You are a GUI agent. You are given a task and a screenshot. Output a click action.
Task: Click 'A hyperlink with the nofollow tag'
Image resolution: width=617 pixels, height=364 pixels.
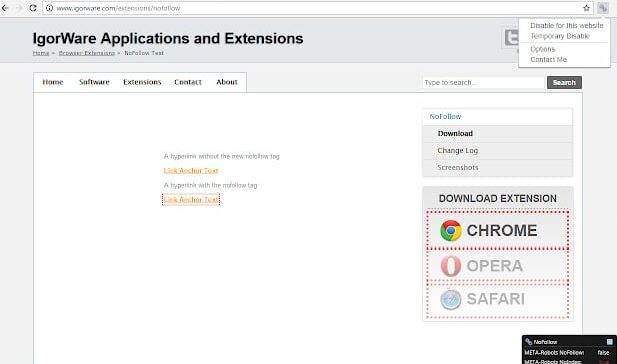pyautogui.click(x=211, y=185)
